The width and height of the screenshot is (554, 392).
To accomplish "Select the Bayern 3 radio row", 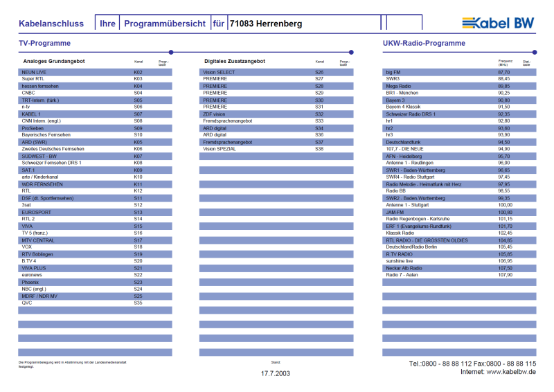I will pos(459,100).
